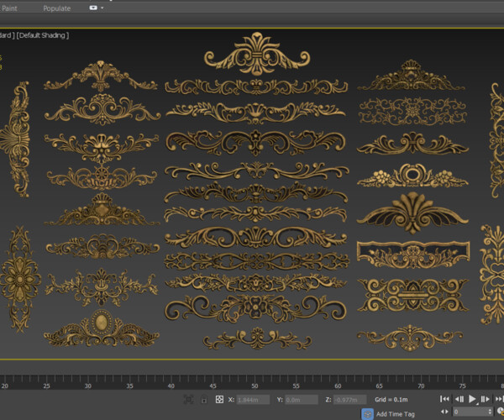Click frame 65 on the timeline
This screenshot has height=420, width=504.
click(380, 386)
